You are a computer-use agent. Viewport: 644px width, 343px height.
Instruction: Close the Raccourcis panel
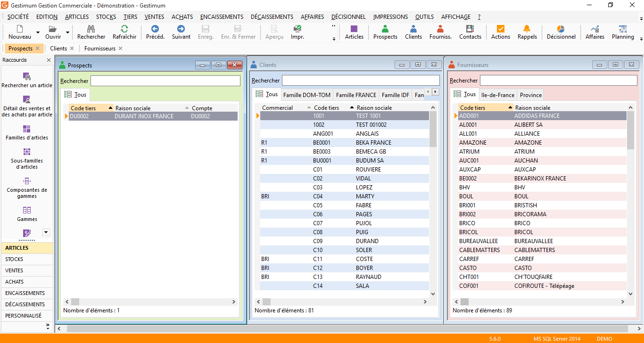pyautogui.click(x=49, y=60)
